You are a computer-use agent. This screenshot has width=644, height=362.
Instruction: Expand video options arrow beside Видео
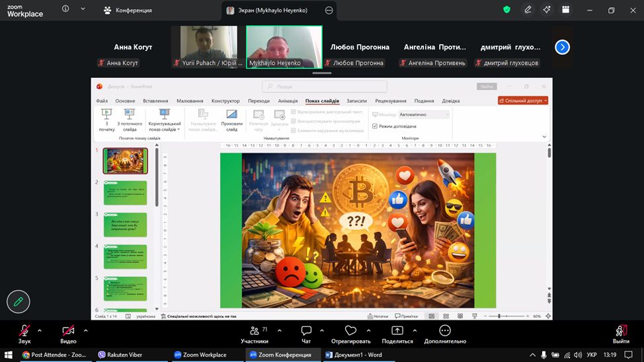click(84, 330)
